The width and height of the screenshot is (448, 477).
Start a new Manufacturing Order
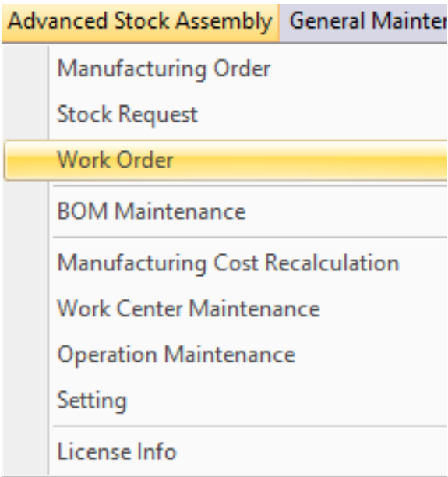point(226,69)
